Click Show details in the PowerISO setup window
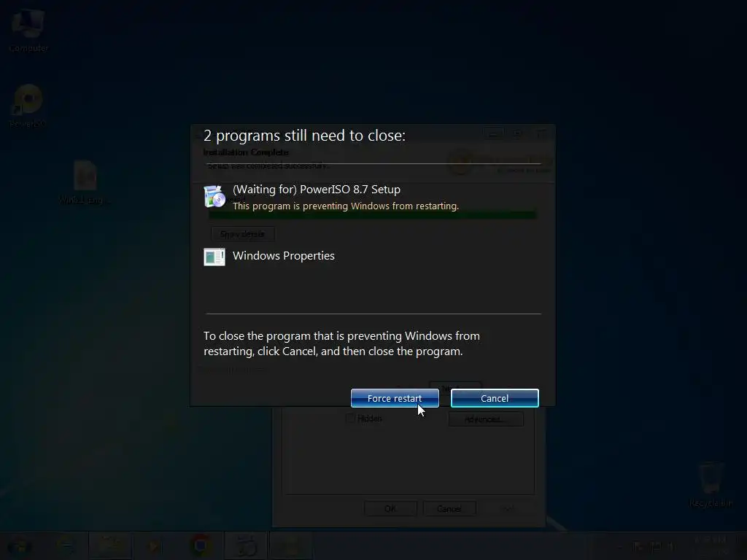 tap(242, 234)
